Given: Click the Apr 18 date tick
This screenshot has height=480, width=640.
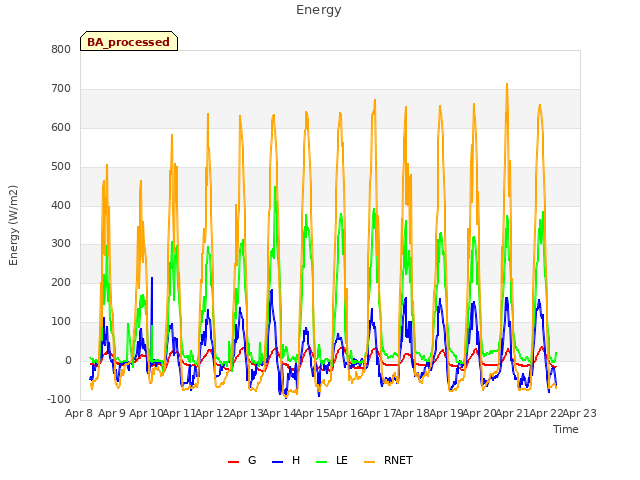Looking at the screenshot, I should pyautogui.click(x=413, y=413).
